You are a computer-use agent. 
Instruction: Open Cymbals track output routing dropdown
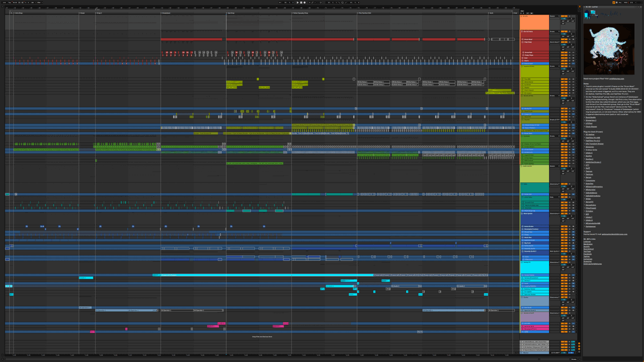coord(555,136)
